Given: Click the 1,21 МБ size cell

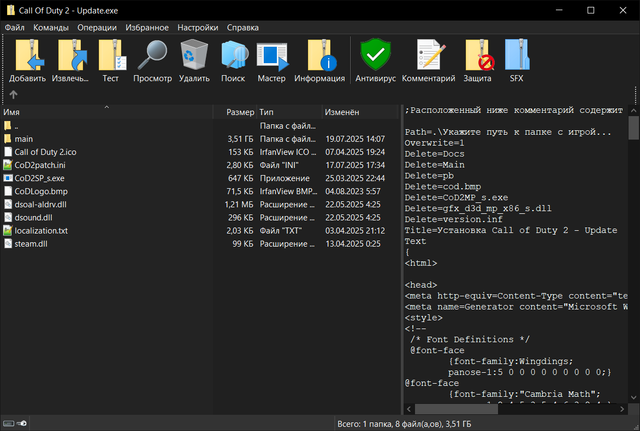Looking at the screenshot, I should [x=239, y=204].
